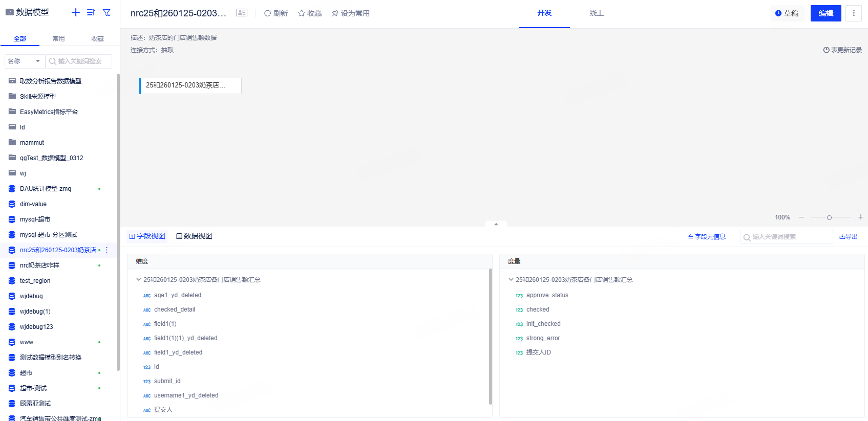Image resolution: width=868 pixels, height=421 pixels.
Task: Click the zoom-out minus icon on the canvas
Action: coord(801,217)
